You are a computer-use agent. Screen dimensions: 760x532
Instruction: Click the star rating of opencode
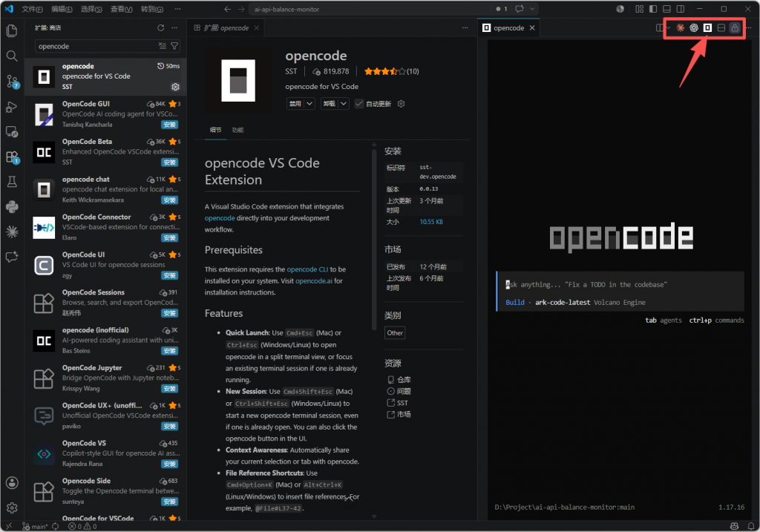pyautogui.click(x=384, y=71)
